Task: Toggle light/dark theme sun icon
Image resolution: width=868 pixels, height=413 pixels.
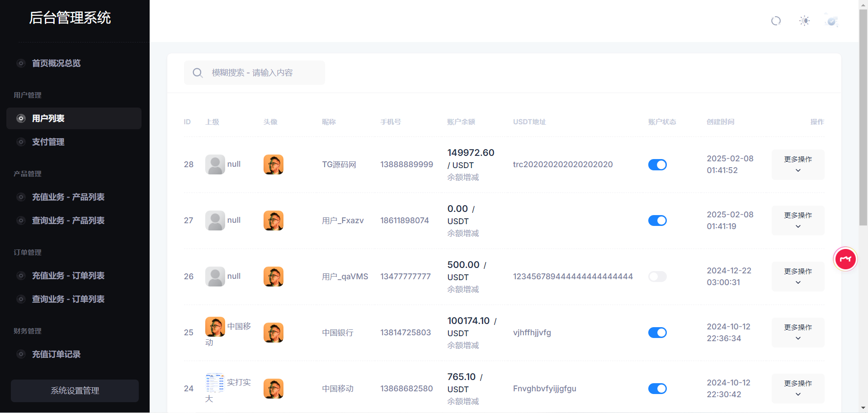Action: (x=804, y=21)
